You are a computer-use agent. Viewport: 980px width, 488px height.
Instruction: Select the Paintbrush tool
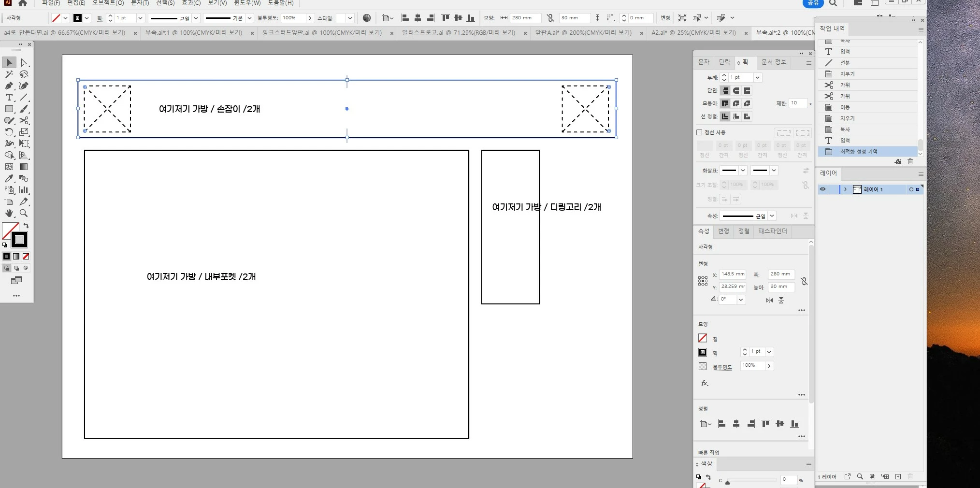click(24, 109)
